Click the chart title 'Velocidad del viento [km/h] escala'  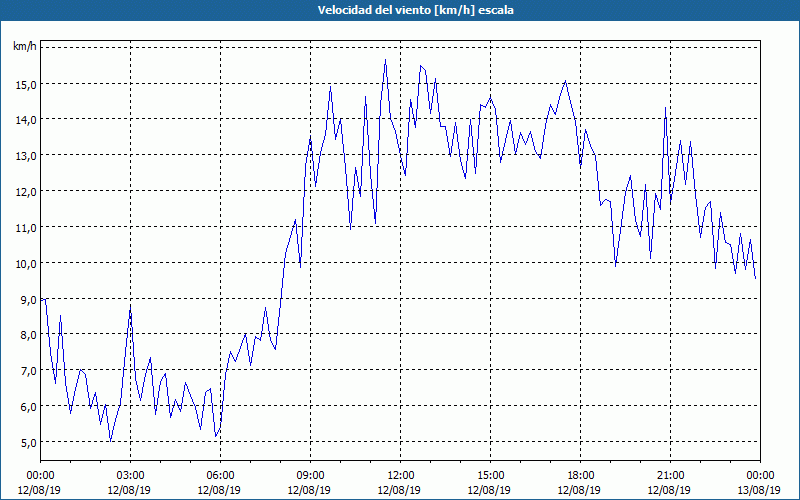click(415, 10)
